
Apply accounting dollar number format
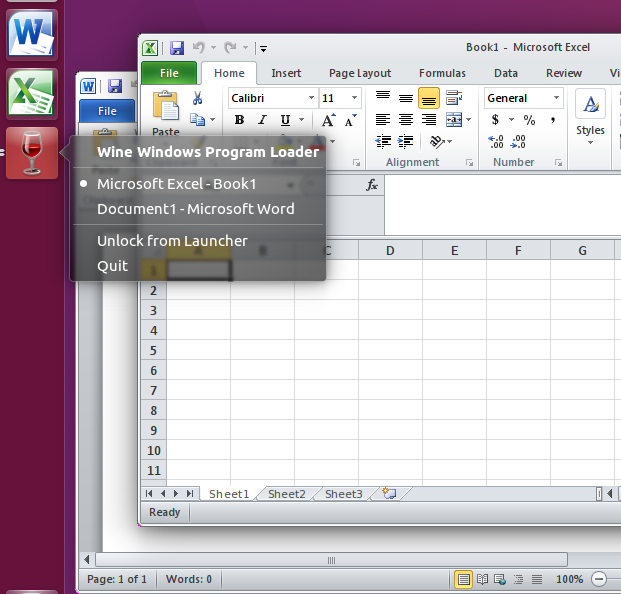tap(495, 119)
